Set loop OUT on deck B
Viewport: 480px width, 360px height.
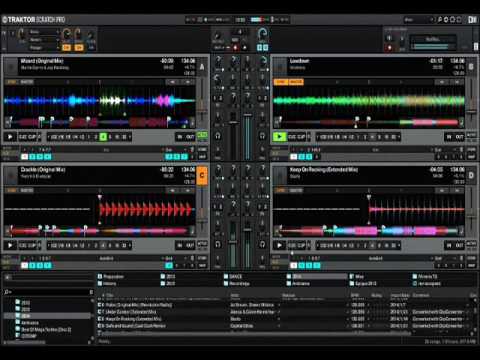point(460,137)
